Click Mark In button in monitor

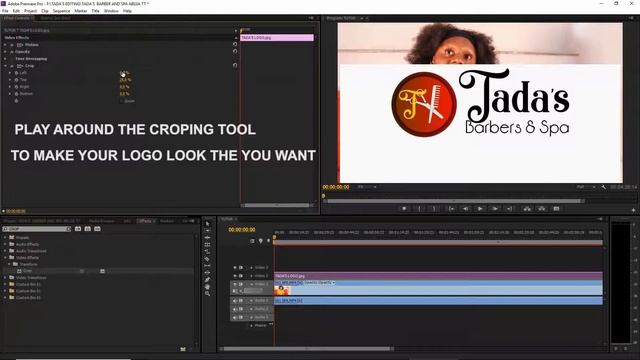tap(419, 209)
